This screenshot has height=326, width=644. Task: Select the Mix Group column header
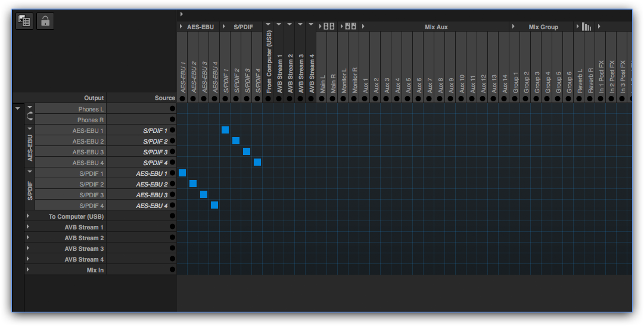[543, 27]
